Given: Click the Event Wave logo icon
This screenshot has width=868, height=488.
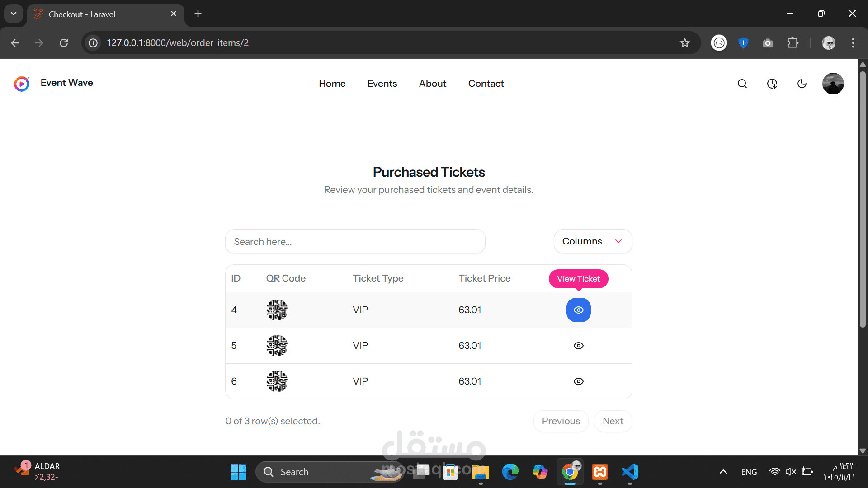Looking at the screenshot, I should point(22,84).
